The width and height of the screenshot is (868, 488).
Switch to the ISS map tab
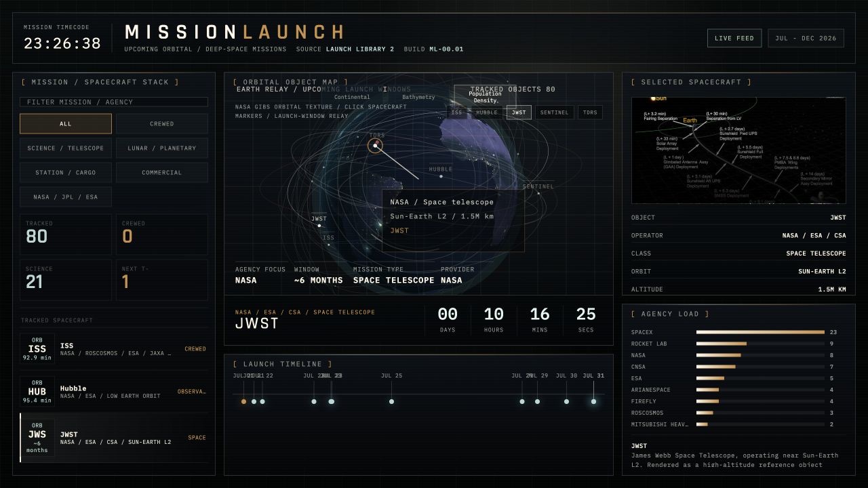point(457,113)
